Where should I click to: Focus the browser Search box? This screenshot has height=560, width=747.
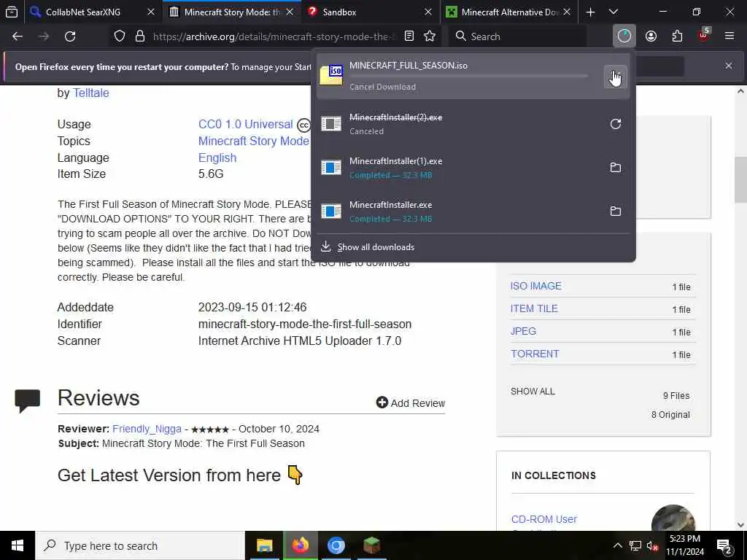pyautogui.click(x=519, y=36)
